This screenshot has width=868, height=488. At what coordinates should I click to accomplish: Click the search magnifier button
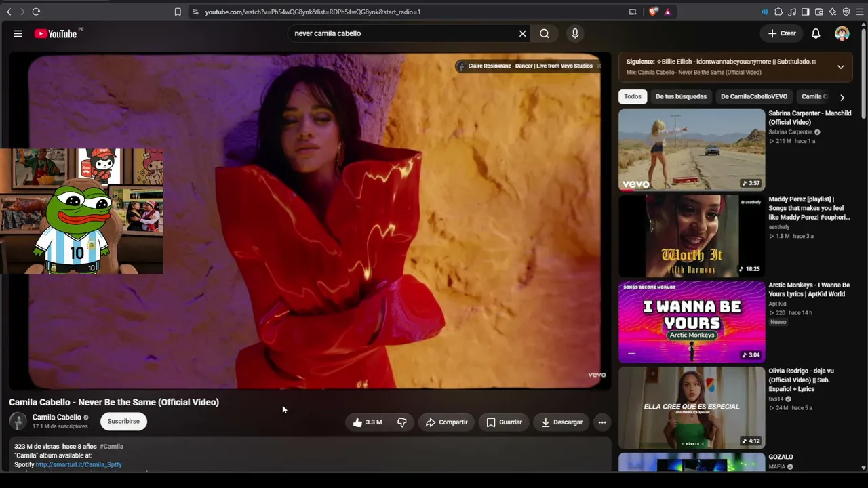click(x=545, y=33)
